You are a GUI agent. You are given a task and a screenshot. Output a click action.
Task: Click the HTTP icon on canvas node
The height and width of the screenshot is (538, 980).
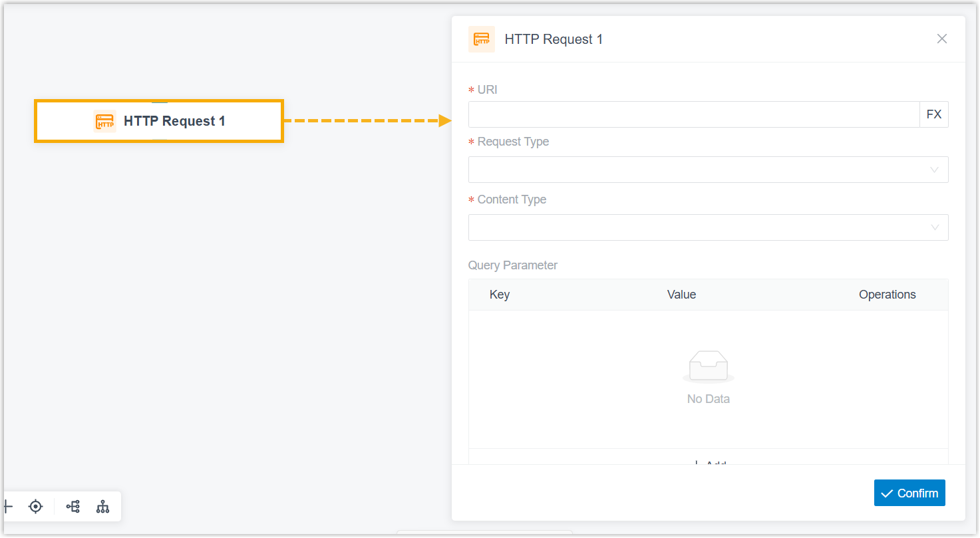105,121
